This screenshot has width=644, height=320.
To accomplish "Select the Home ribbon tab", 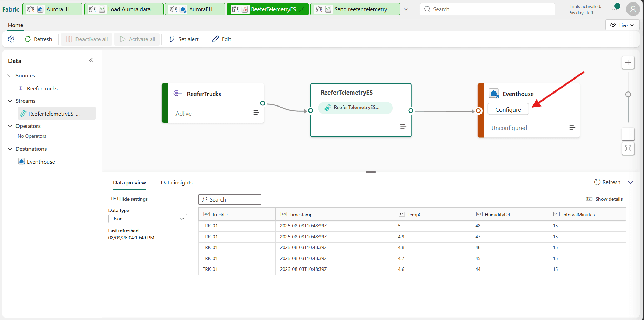I will coord(16,25).
